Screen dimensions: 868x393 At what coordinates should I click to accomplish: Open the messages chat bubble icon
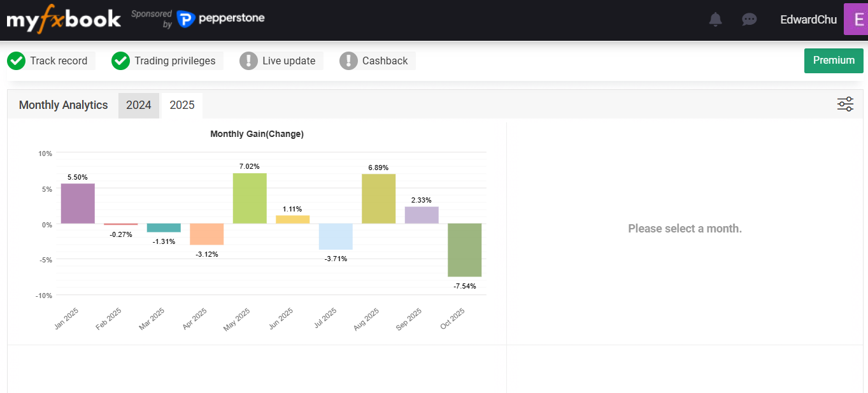[x=749, y=20]
